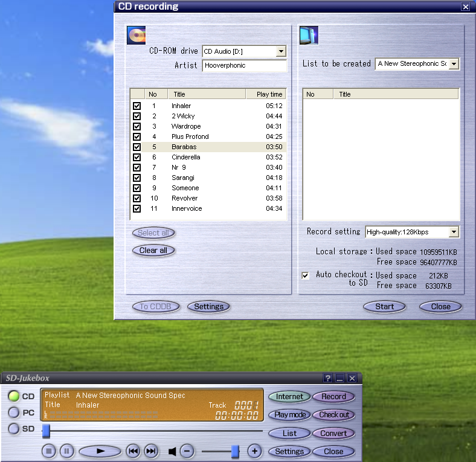Open Settings in the CD recording dialog
This screenshot has width=476, height=462.
pyautogui.click(x=208, y=307)
